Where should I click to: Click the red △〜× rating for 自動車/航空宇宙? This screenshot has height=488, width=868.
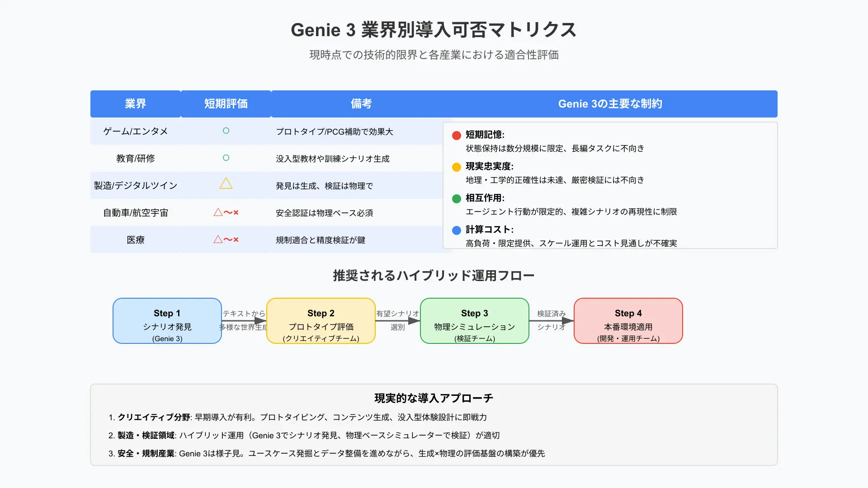click(x=226, y=212)
